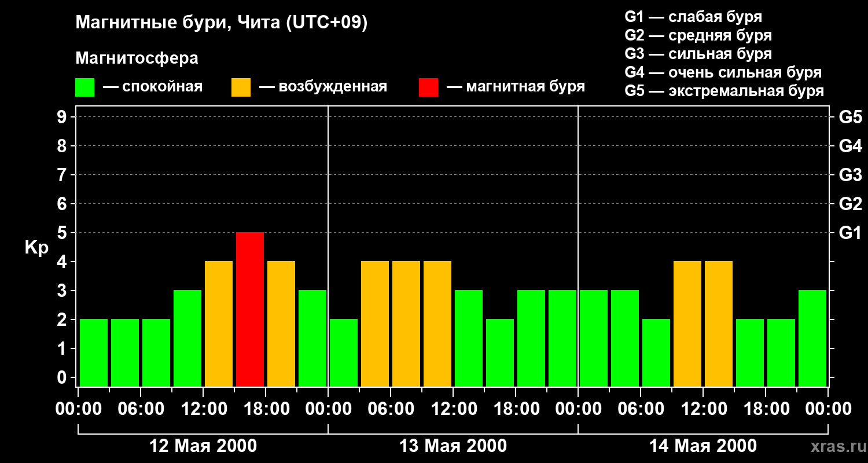This screenshot has width=868, height=463.
Task: Click the line 'G3 — сильная буря'
Action: (x=698, y=54)
